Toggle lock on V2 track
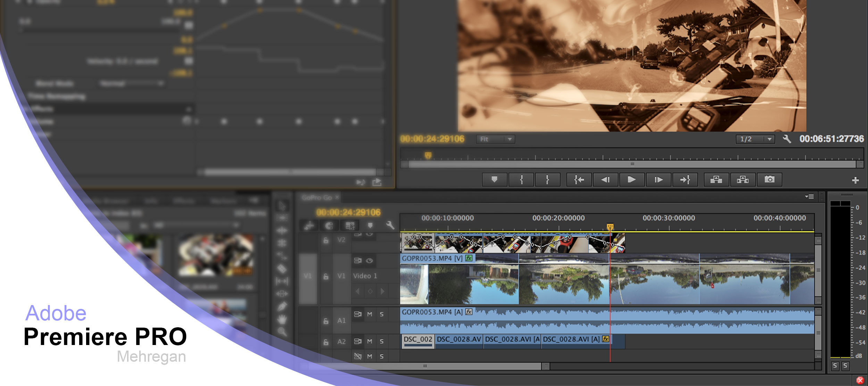Viewport: 868px width, 386px height. (326, 240)
